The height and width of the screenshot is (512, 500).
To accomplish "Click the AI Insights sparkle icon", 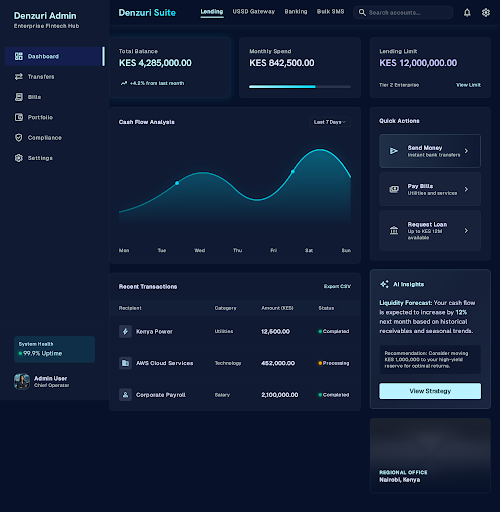I will (x=384, y=284).
